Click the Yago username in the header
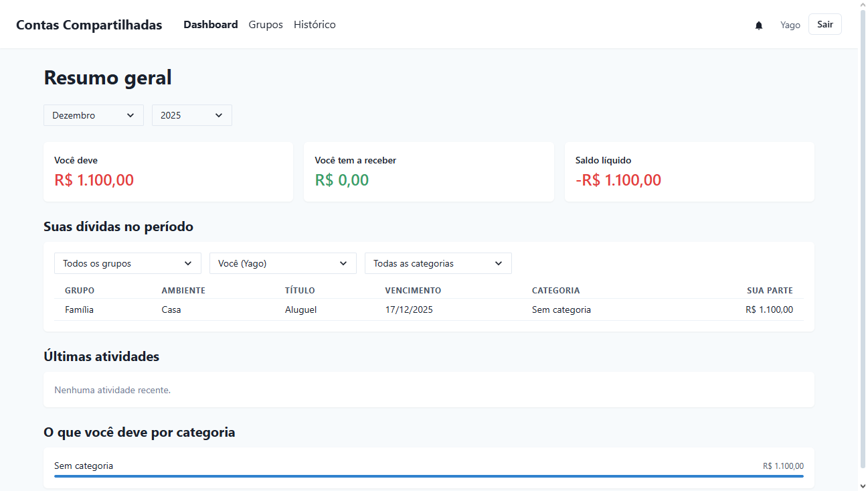 [790, 25]
